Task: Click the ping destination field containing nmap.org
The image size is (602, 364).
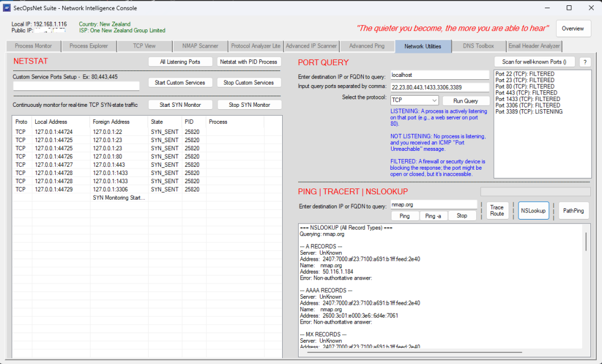Action: [433, 204]
